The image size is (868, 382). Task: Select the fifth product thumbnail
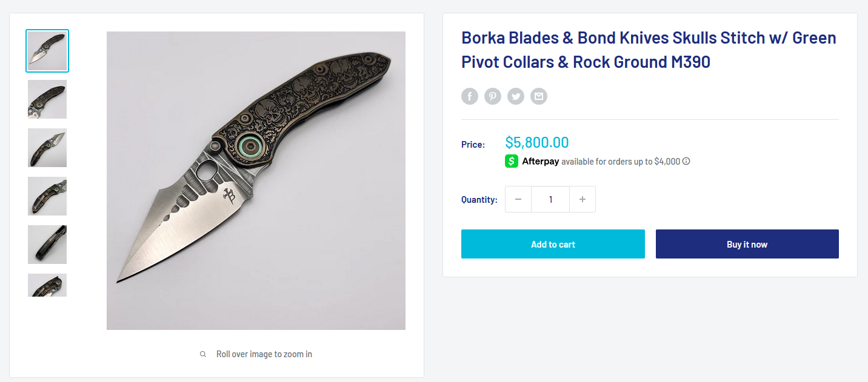47,245
